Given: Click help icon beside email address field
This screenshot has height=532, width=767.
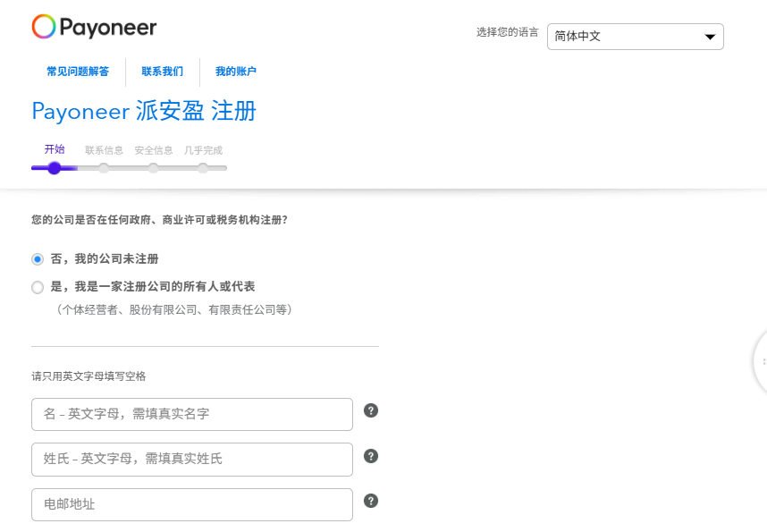Looking at the screenshot, I should (x=371, y=501).
